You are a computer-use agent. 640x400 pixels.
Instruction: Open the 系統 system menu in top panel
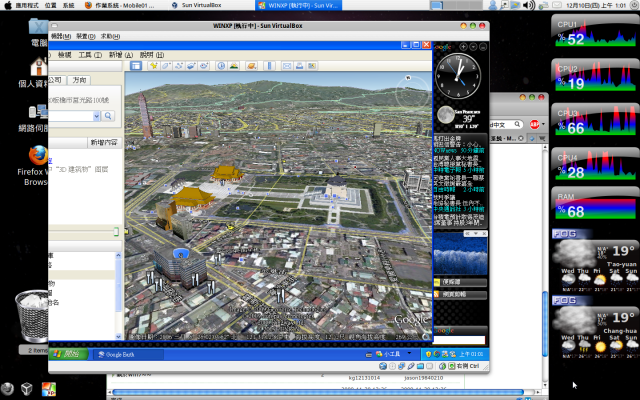click(69, 5)
